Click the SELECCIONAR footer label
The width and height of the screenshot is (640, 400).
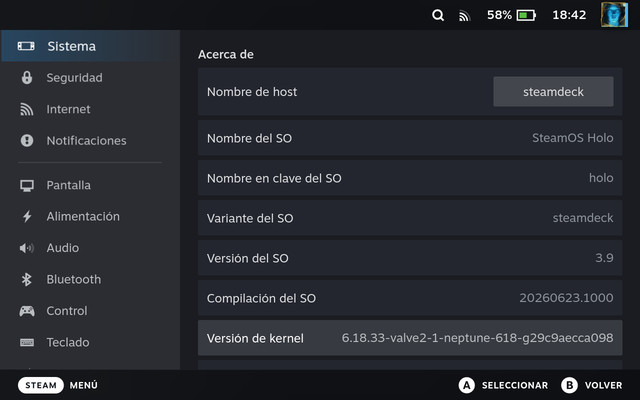[x=515, y=385]
